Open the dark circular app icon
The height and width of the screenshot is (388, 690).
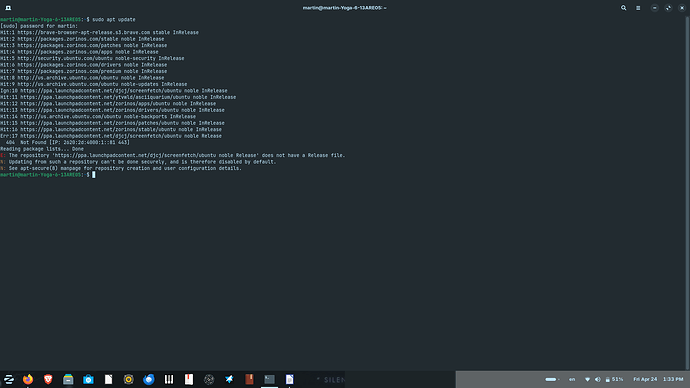(209, 379)
